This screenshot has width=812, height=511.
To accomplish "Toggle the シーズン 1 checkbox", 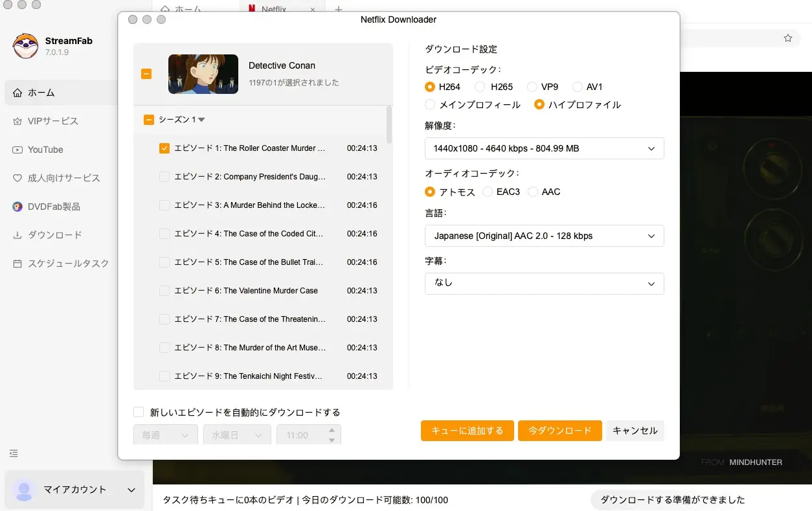I will point(149,120).
